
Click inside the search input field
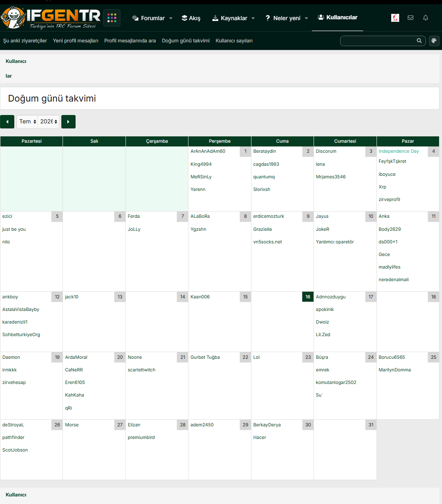pos(378,41)
